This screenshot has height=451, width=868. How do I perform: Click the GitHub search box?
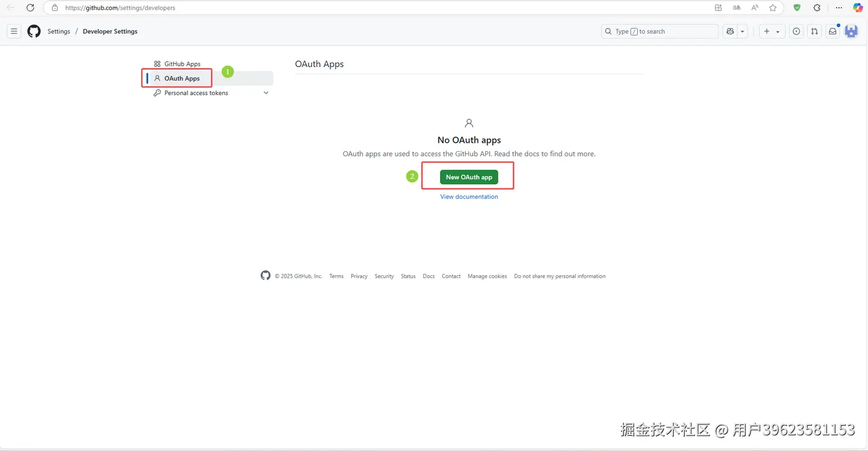pyautogui.click(x=660, y=31)
